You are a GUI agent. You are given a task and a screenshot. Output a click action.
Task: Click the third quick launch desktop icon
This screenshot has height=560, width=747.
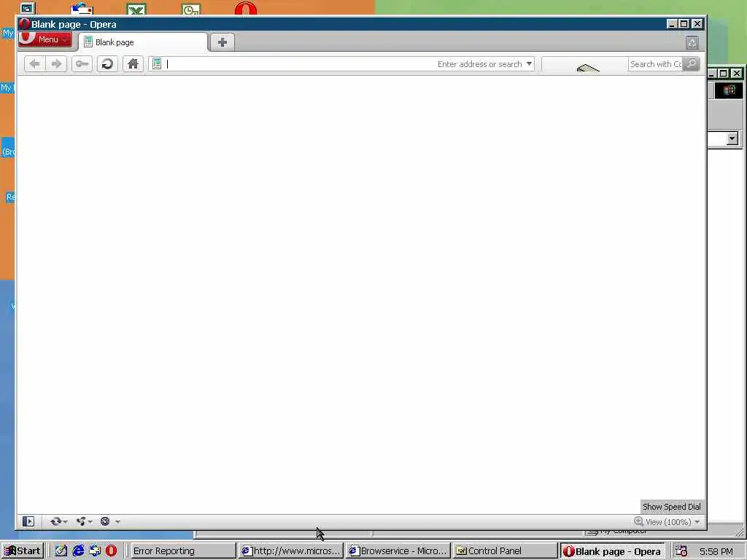point(95,551)
